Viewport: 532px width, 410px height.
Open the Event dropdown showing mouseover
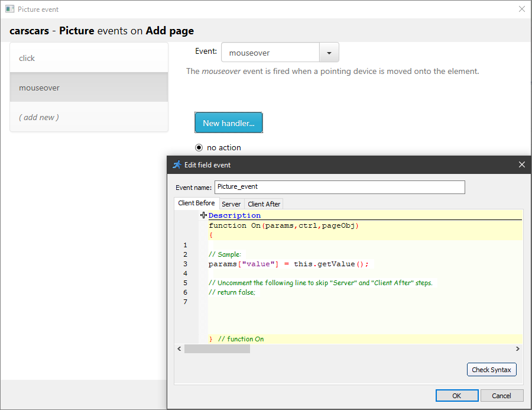[x=270, y=52]
